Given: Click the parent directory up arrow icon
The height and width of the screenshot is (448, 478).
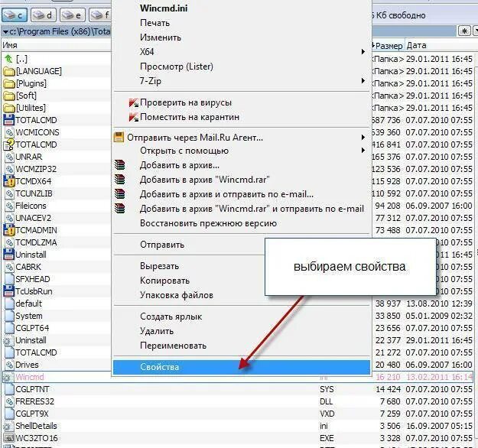Looking at the screenshot, I should pyautogui.click(x=8, y=59).
